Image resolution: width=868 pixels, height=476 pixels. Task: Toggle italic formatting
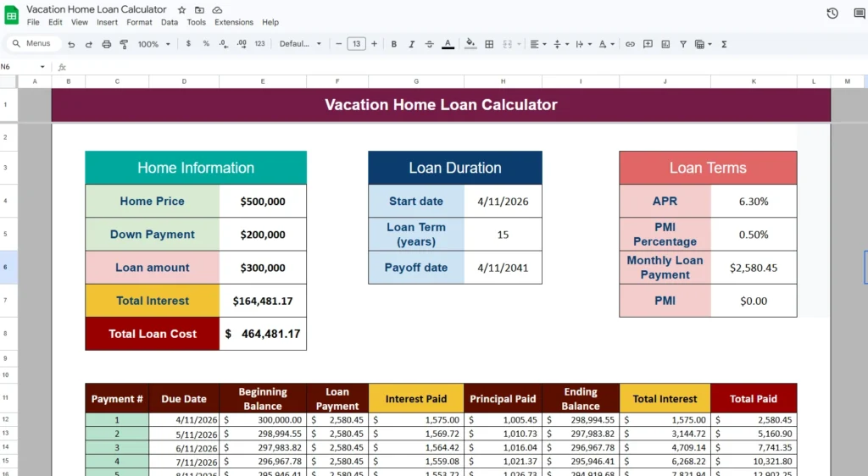click(411, 44)
